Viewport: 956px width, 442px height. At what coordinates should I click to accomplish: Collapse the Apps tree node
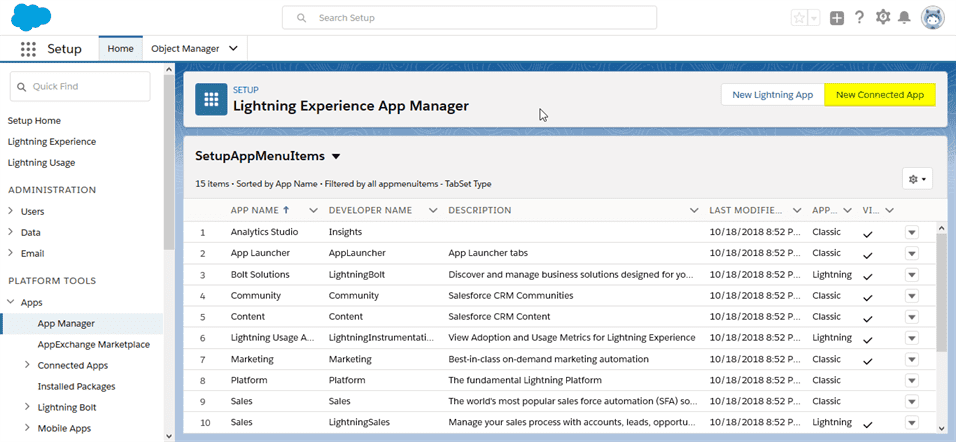pos(11,302)
